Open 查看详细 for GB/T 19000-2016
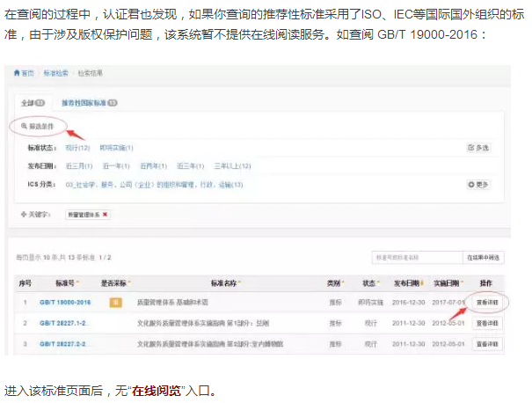Viewport: 532px width, 403px height. click(x=487, y=302)
